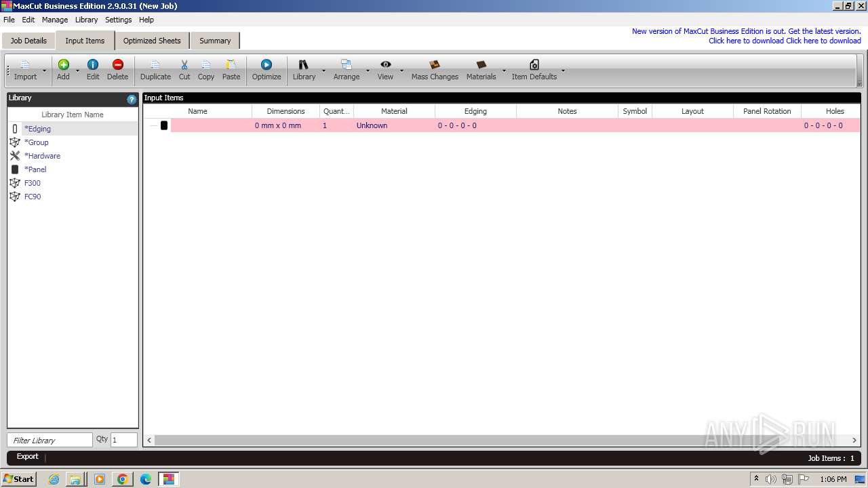Expand the Library dropdown arrow
The height and width of the screenshot is (488, 868).
click(x=323, y=70)
